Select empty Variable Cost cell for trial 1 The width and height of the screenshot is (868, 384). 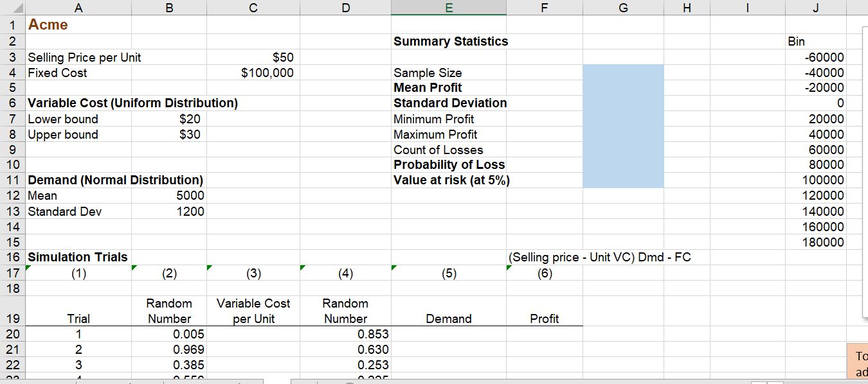pyautogui.click(x=253, y=334)
